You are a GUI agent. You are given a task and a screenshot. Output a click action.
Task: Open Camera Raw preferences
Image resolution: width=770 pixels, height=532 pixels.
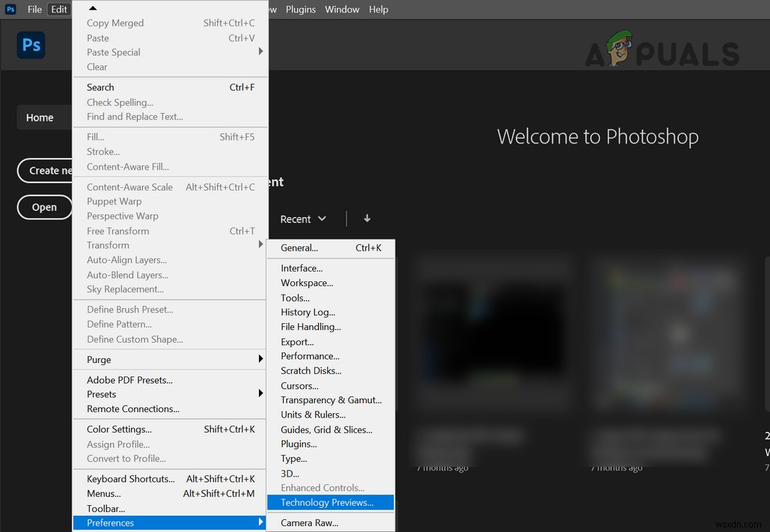(331, 523)
